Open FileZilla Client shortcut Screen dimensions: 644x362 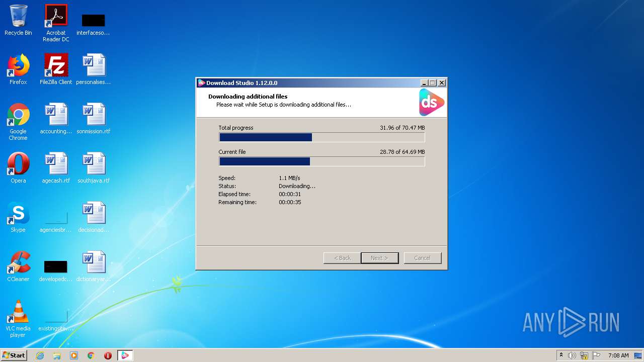(x=56, y=69)
